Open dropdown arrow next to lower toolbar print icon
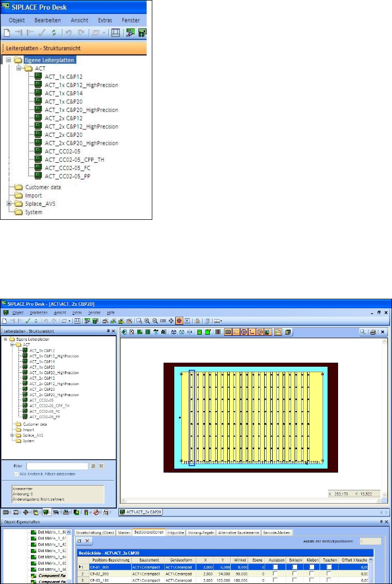Screen dimensions: 392x584 69,321
